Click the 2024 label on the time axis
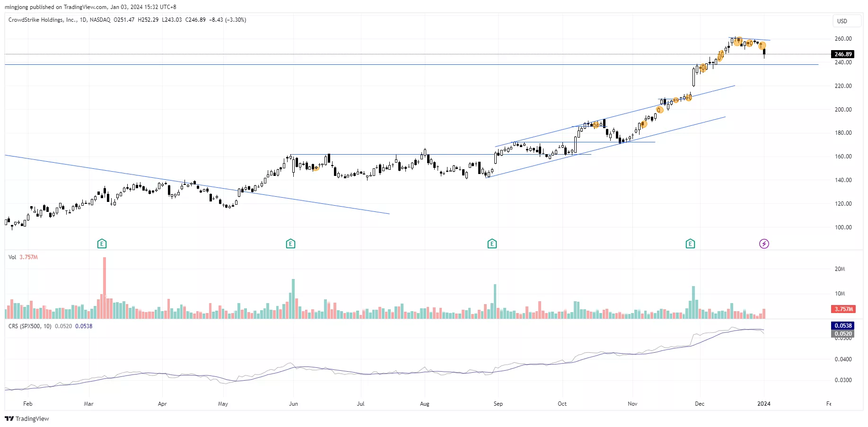This screenshot has width=868, height=427. (764, 404)
